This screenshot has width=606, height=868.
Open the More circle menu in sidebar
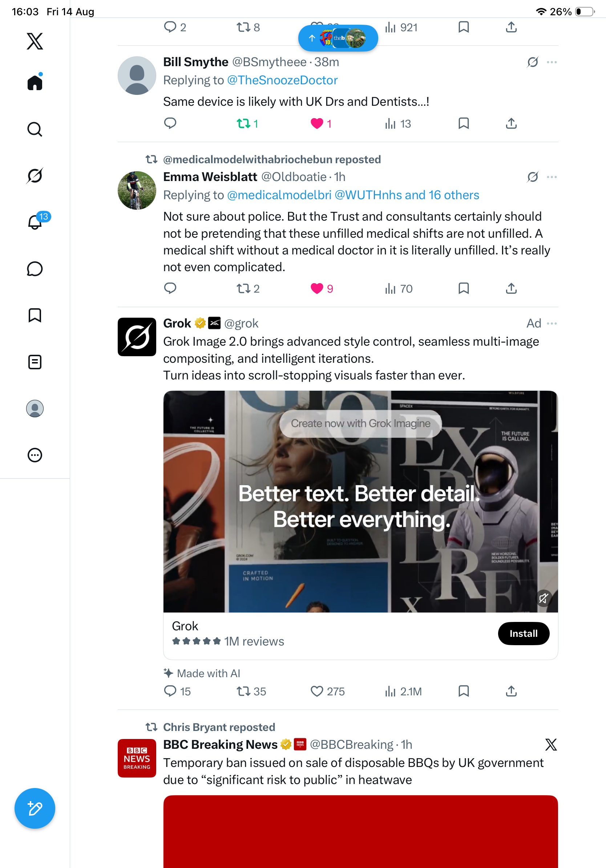click(x=35, y=455)
